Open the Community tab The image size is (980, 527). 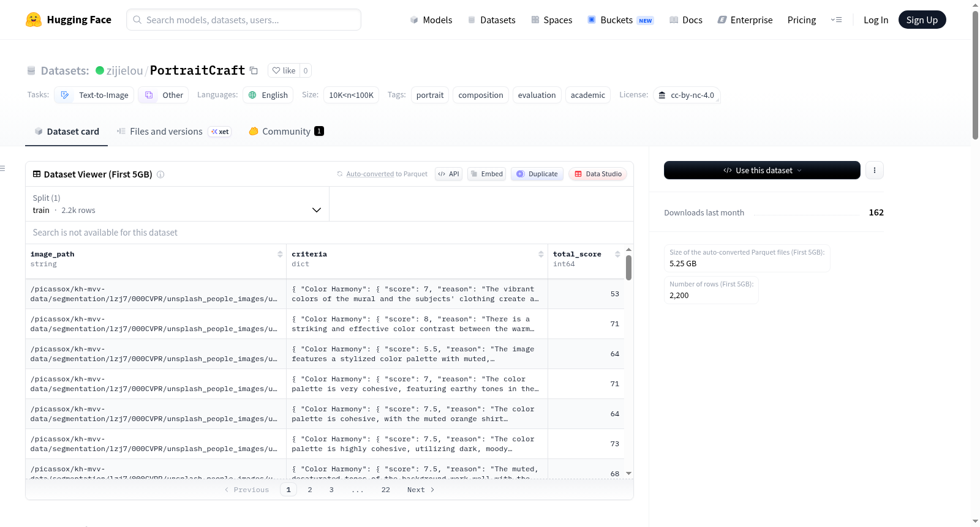[286, 131]
